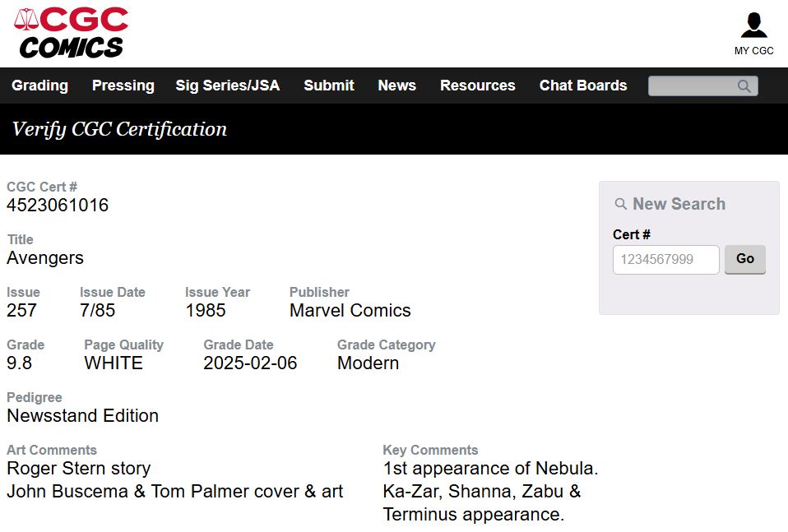
Task: Open the Pressing menu item
Action: [x=123, y=86]
